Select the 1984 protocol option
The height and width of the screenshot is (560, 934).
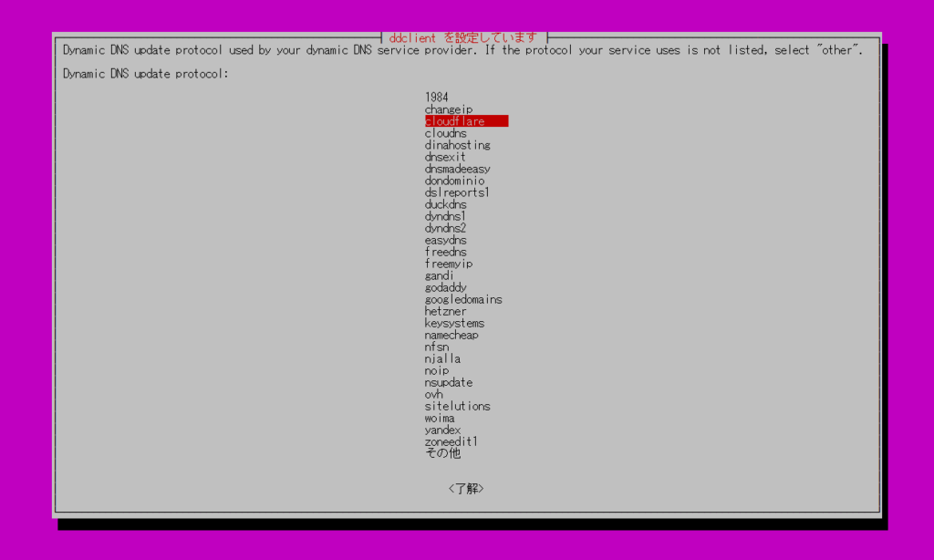tap(436, 97)
